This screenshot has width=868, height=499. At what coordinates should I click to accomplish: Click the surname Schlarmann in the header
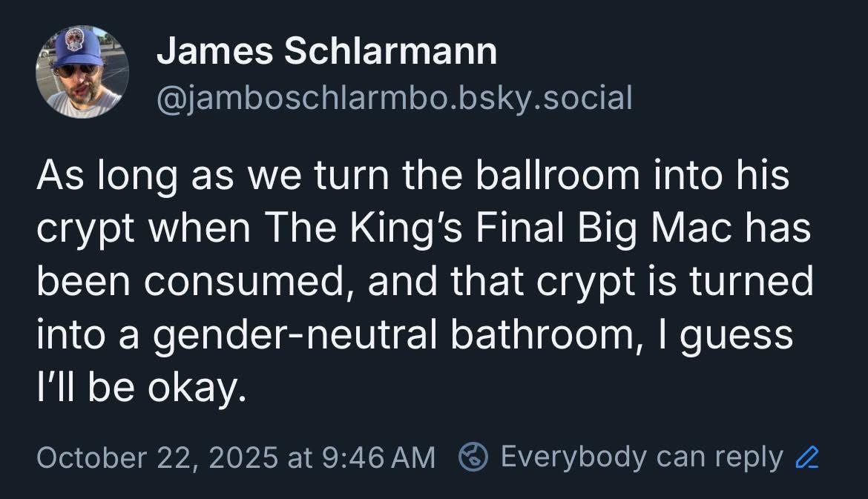point(390,52)
